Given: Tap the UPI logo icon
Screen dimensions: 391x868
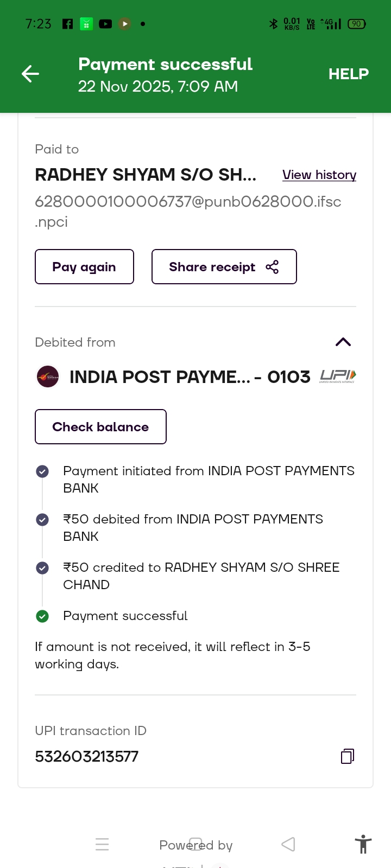Looking at the screenshot, I should [338, 376].
